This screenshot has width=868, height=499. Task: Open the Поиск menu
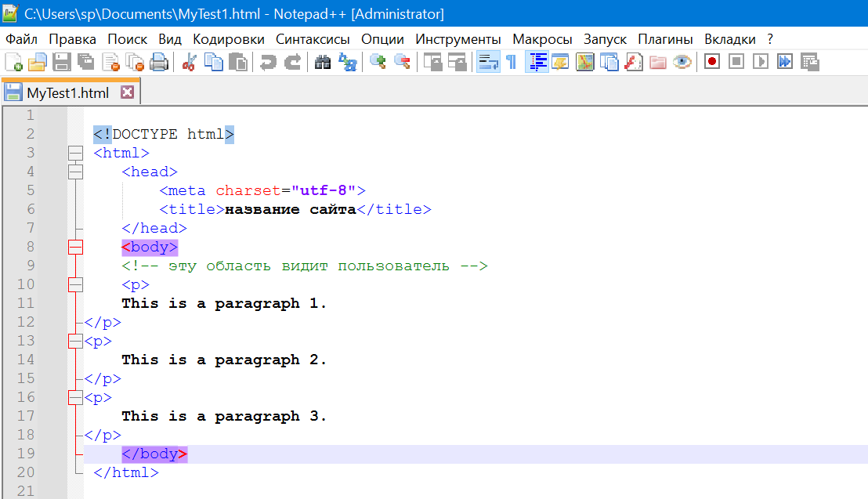click(x=128, y=39)
